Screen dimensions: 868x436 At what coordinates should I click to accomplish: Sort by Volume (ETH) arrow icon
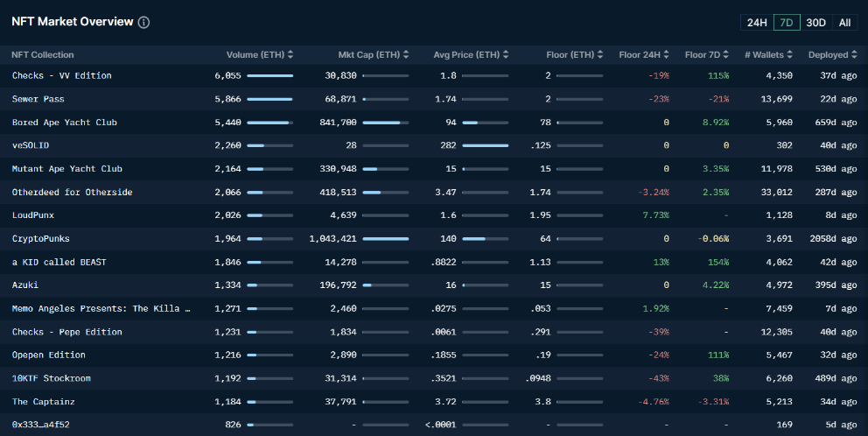290,55
